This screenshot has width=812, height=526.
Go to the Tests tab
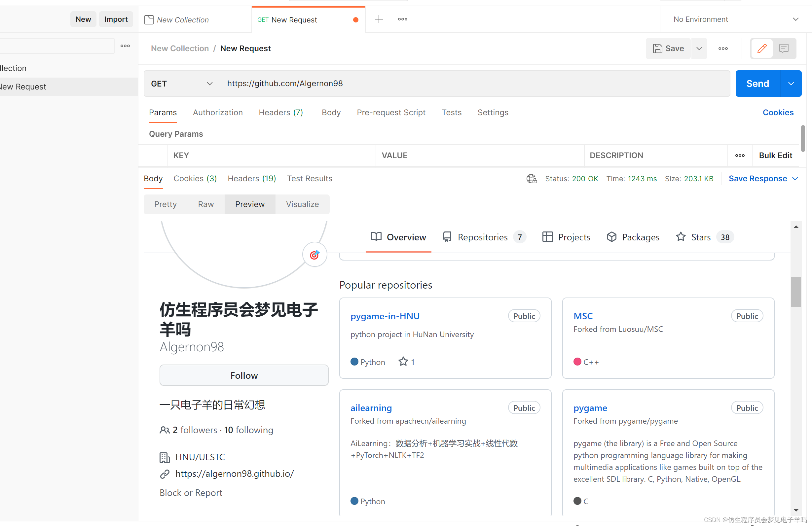[x=451, y=113]
